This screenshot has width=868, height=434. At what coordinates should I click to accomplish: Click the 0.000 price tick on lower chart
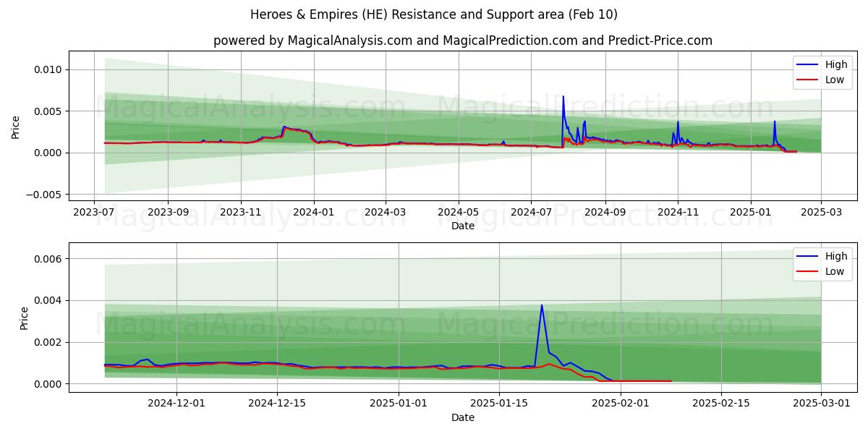point(48,384)
